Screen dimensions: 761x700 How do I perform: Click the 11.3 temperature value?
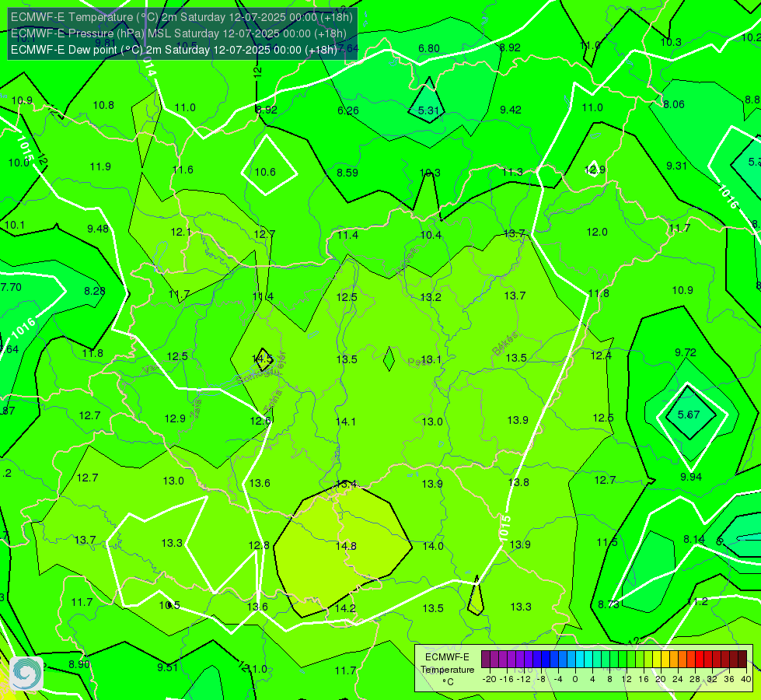coord(512,172)
